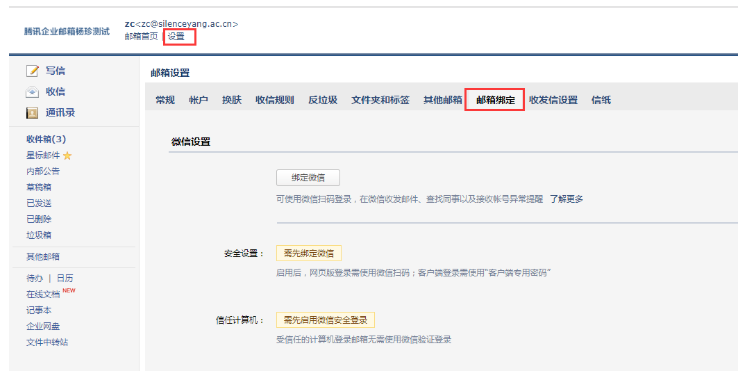Viewport: 745px width, 376px height.
Task: Go to 邮箱首页 mailbox home
Action: [141, 36]
